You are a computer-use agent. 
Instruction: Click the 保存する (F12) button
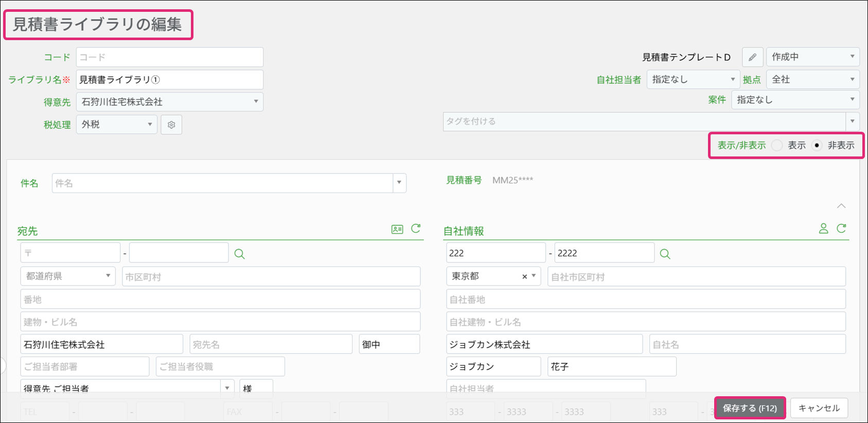pyautogui.click(x=750, y=408)
